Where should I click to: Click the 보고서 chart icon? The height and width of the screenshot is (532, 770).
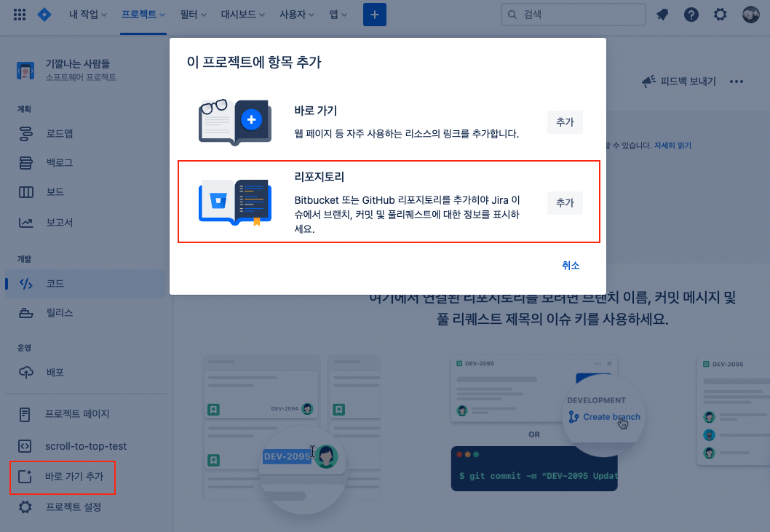point(25,223)
